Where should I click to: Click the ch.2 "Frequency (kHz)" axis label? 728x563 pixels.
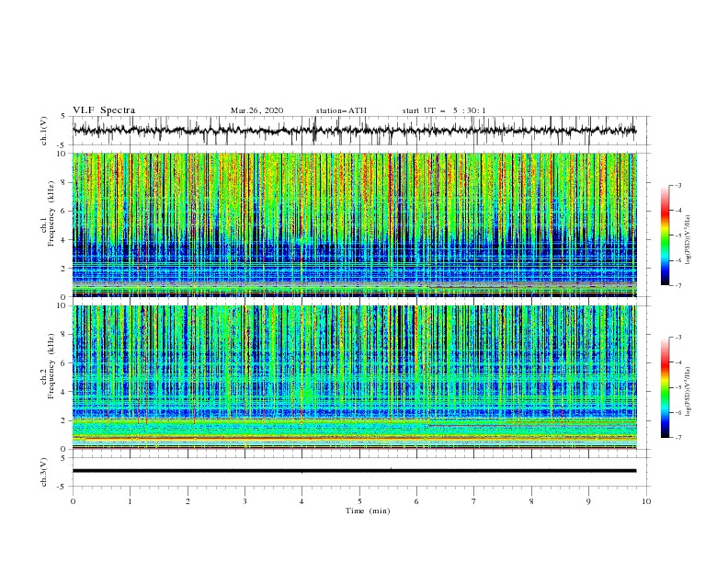click(x=51, y=366)
